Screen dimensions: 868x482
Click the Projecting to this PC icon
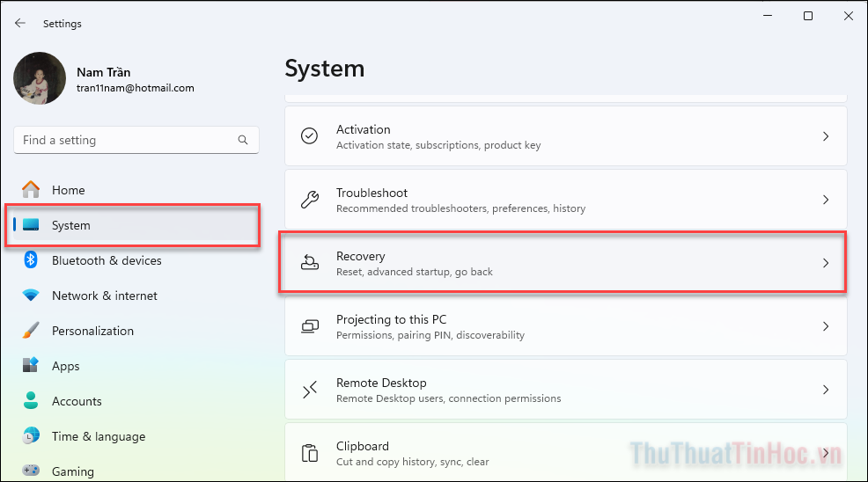point(310,326)
